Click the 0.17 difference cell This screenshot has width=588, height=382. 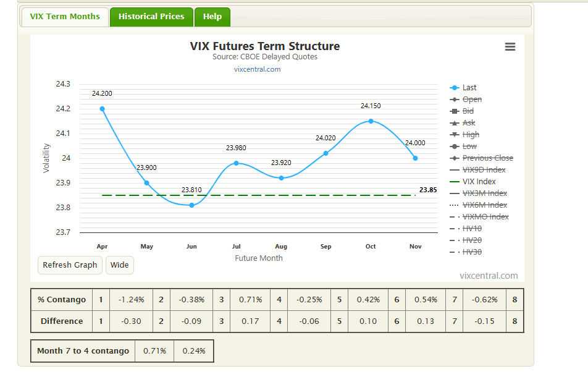[x=250, y=321]
